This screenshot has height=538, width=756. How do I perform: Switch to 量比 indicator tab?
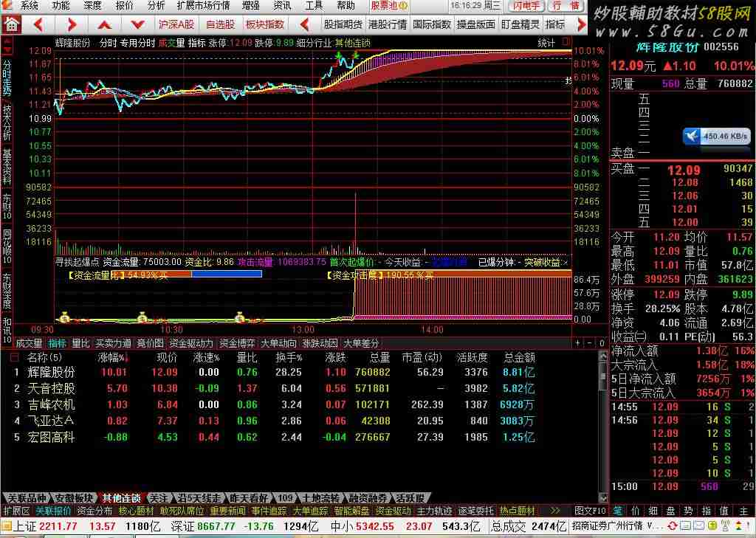point(80,343)
